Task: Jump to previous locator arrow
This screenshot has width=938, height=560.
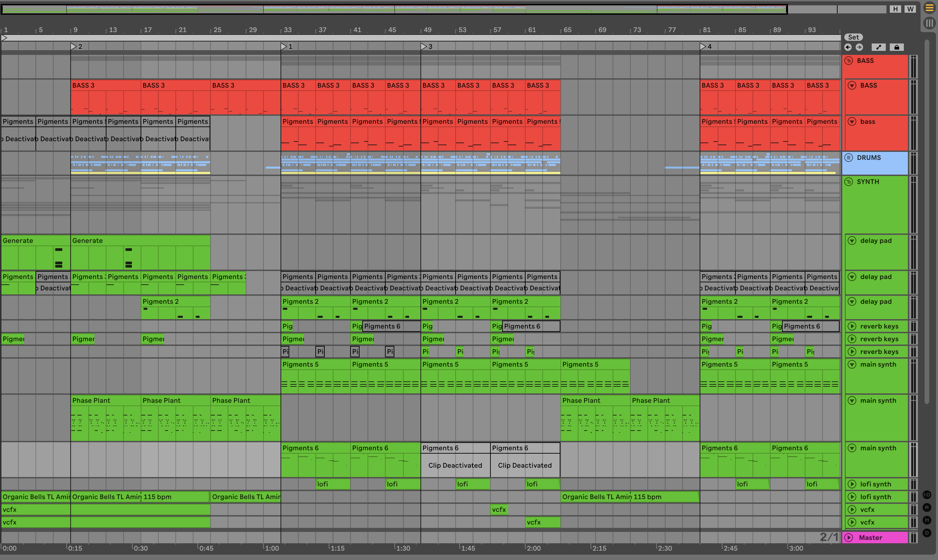Action: (x=848, y=47)
